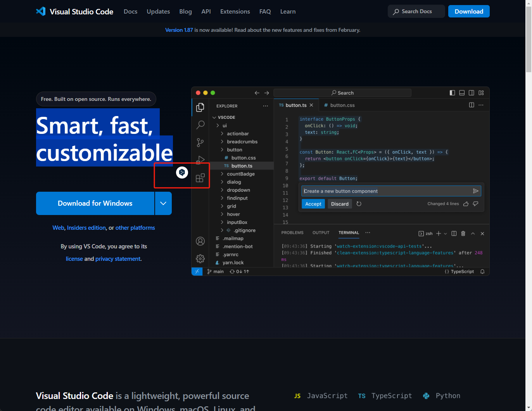
Task: Click the customize layout icon
Action: pos(481,93)
